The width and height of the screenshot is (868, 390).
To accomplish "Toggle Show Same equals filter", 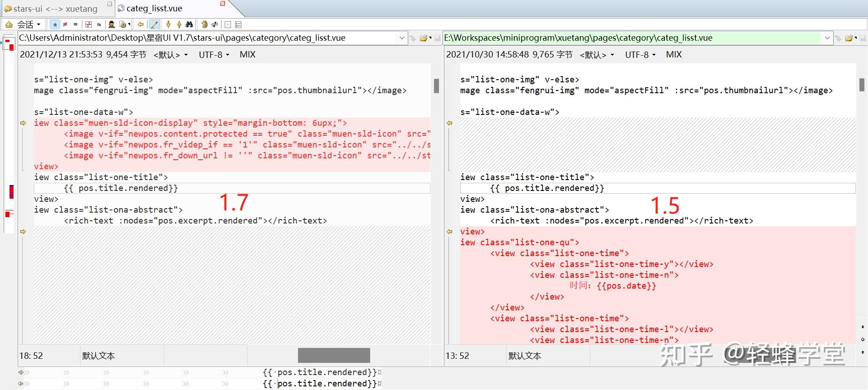I will (x=75, y=24).
